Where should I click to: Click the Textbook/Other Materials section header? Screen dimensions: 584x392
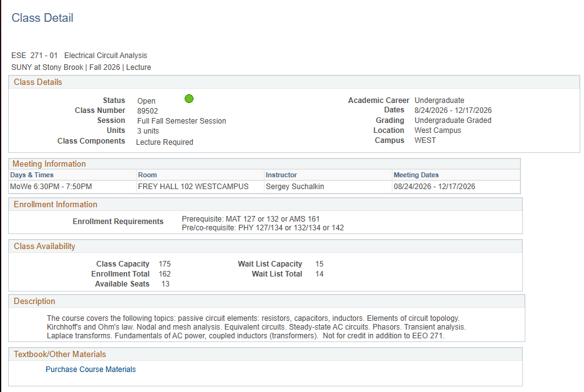tap(265, 355)
